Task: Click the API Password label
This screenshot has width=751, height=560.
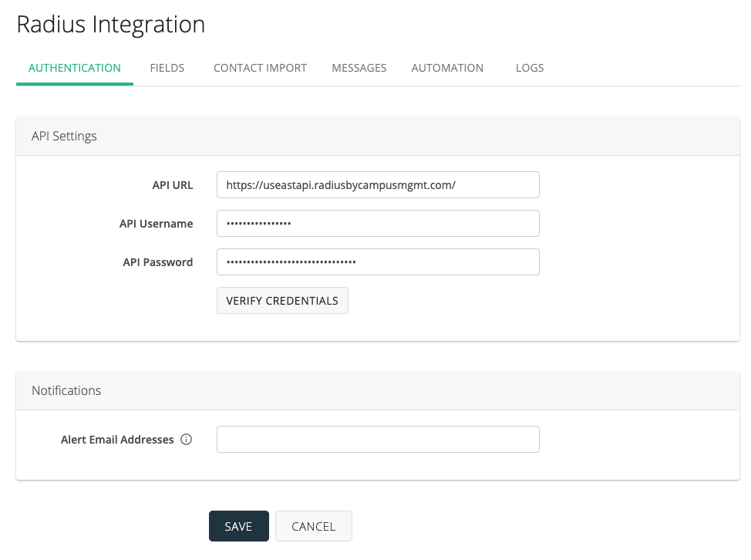Action: (157, 262)
